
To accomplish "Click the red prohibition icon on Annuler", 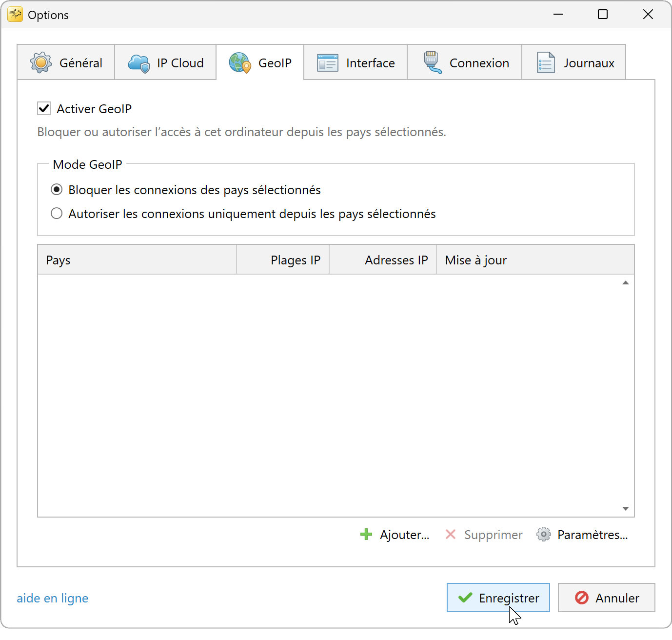I will [x=582, y=598].
